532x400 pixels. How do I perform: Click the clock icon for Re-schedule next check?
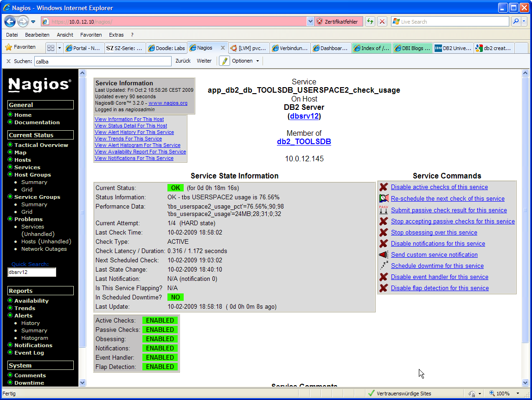pos(384,198)
